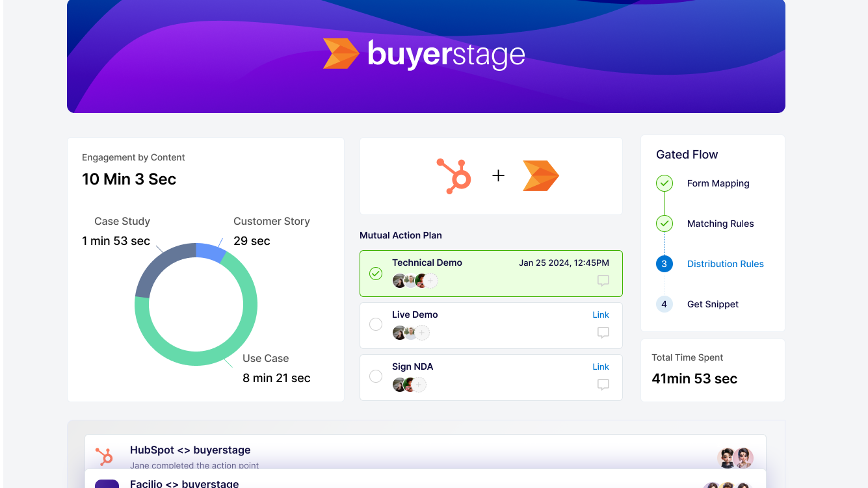Click the participant avatars on the HubSpot <> buyerstage row
Screen dimensions: 868x488
735,457
